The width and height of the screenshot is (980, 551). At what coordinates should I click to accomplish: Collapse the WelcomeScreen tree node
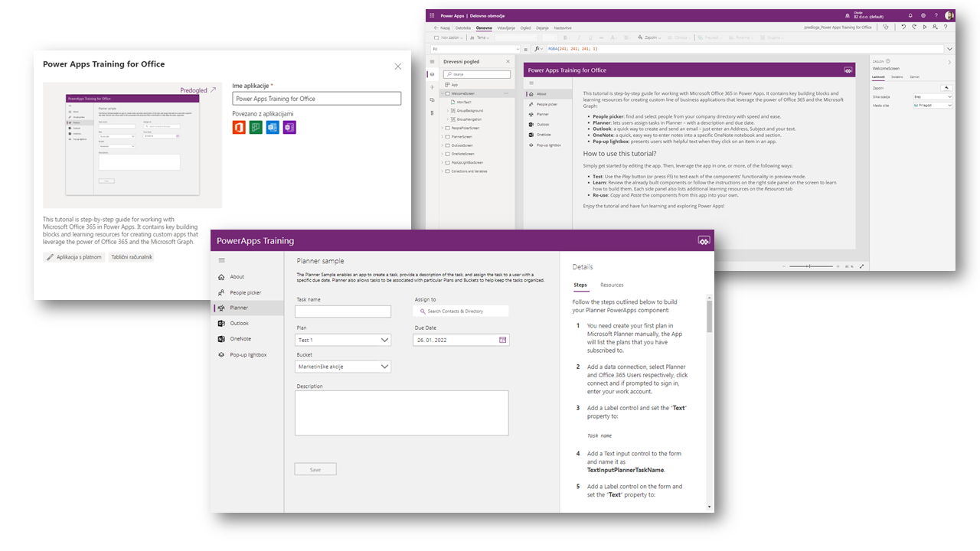tap(443, 93)
